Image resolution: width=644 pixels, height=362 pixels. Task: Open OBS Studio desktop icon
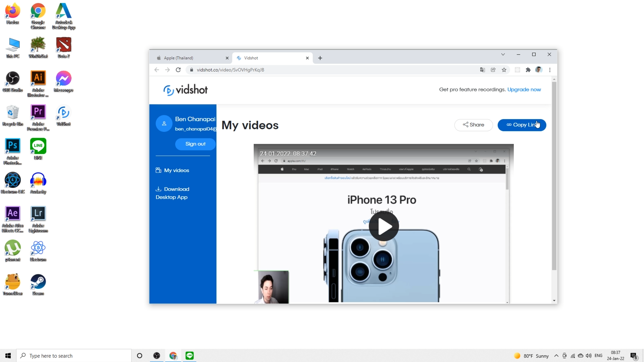[13, 82]
